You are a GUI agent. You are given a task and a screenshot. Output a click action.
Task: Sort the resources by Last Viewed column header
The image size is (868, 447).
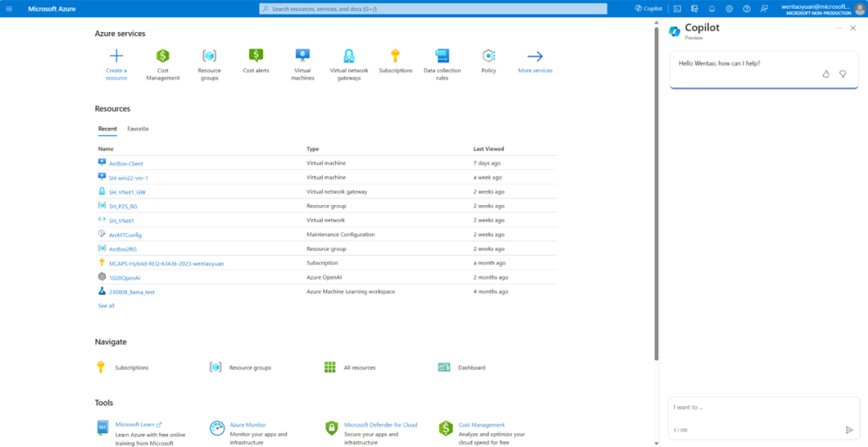tap(489, 149)
